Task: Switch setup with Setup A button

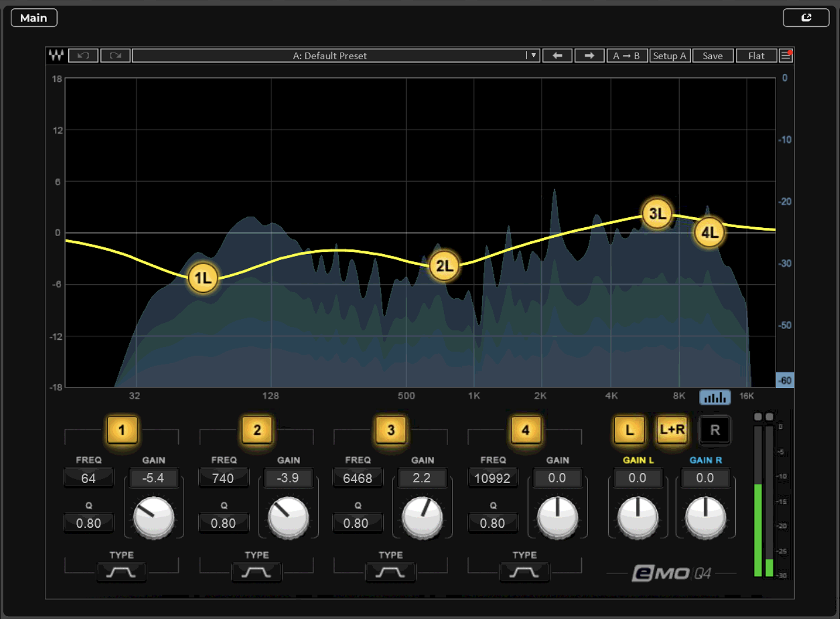Action: click(x=670, y=55)
